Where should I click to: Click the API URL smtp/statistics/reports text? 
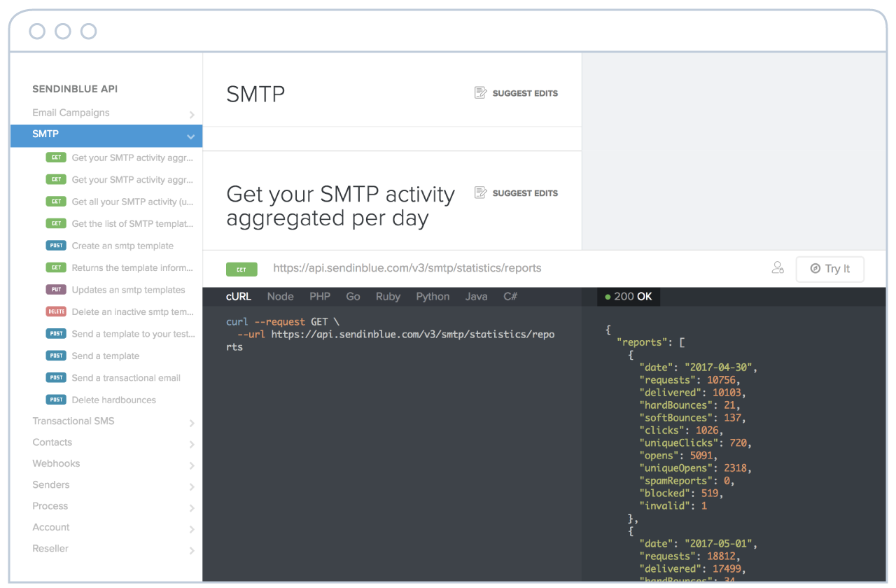click(407, 268)
